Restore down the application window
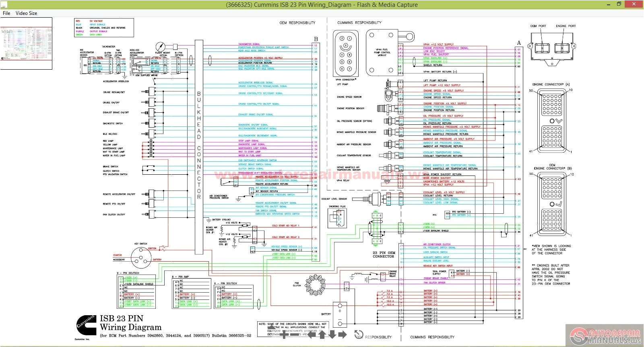 619,4
